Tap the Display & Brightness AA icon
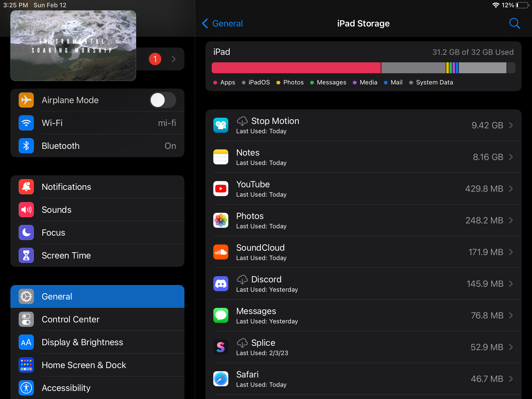 26,342
